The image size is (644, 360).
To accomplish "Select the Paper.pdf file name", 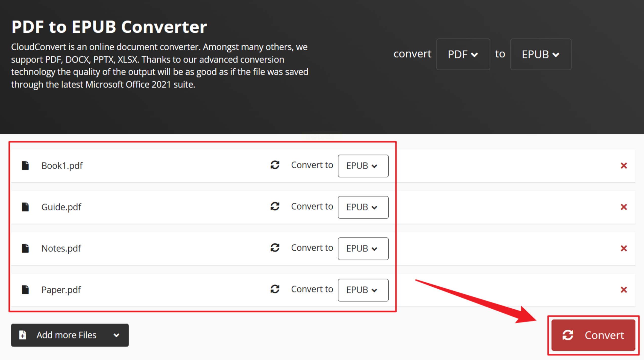I will coord(61,290).
